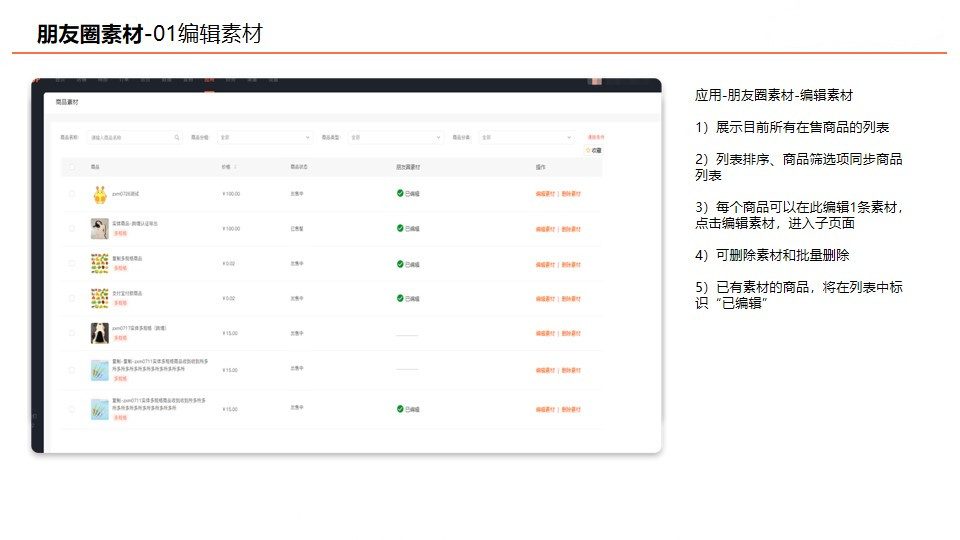Click the search magnifier icon in product name field
This screenshot has height=540, width=960.
coord(176,138)
